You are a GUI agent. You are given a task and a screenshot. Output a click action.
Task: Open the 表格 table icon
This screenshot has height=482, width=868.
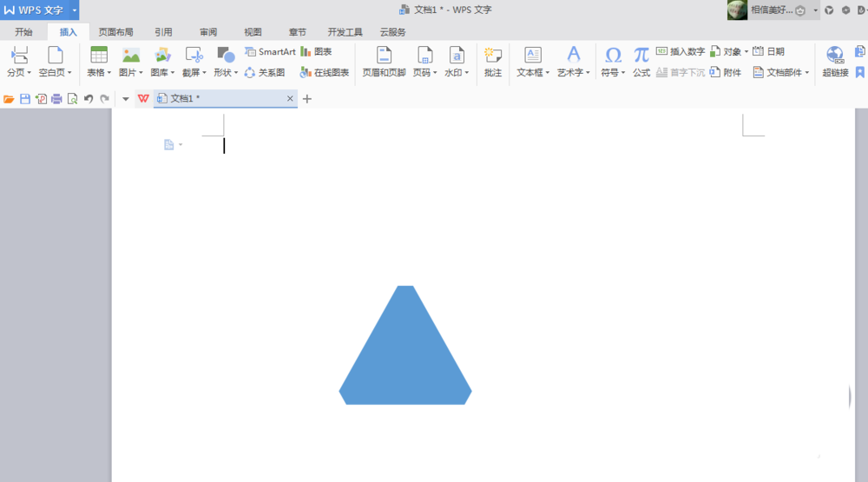(x=99, y=56)
